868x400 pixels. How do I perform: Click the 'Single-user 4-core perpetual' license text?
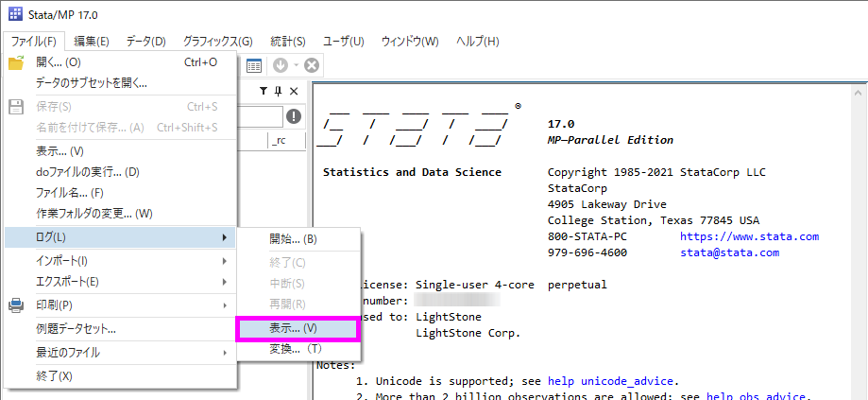pyautogui.click(x=512, y=285)
